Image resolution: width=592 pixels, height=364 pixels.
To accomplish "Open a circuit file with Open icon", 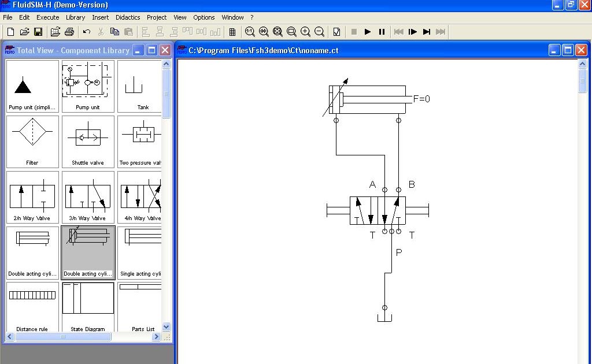I will (24, 32).
